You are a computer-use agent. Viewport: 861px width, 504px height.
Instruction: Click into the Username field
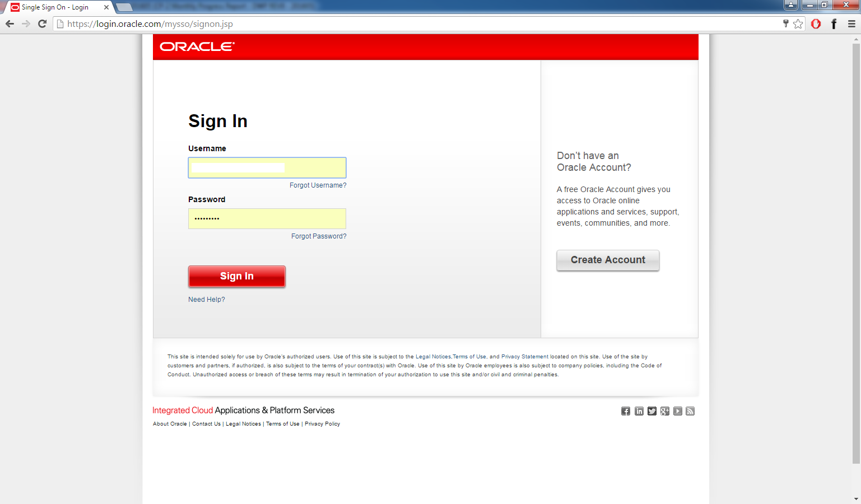click(267, 168)
